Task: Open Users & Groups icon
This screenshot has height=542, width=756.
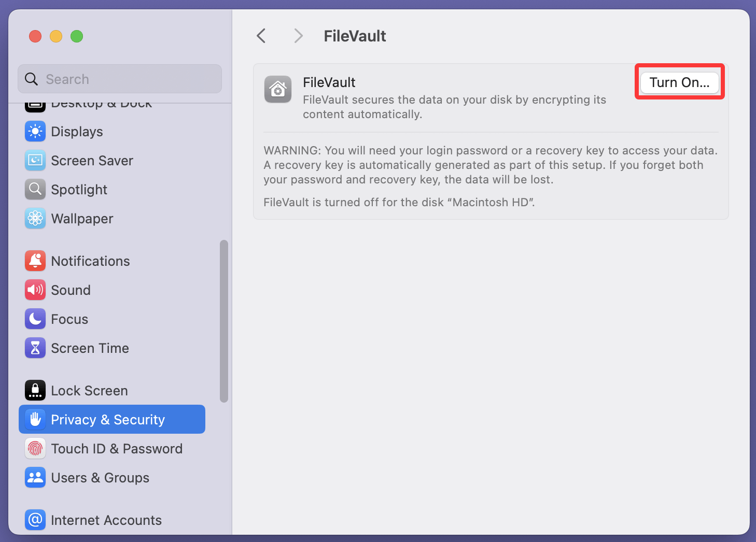Action: (35, 478)
